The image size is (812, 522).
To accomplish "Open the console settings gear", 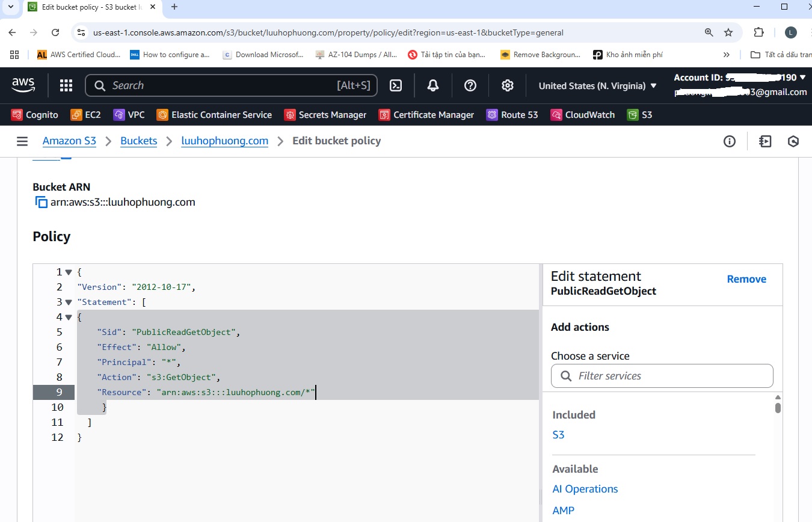I will tap(508, 85).
